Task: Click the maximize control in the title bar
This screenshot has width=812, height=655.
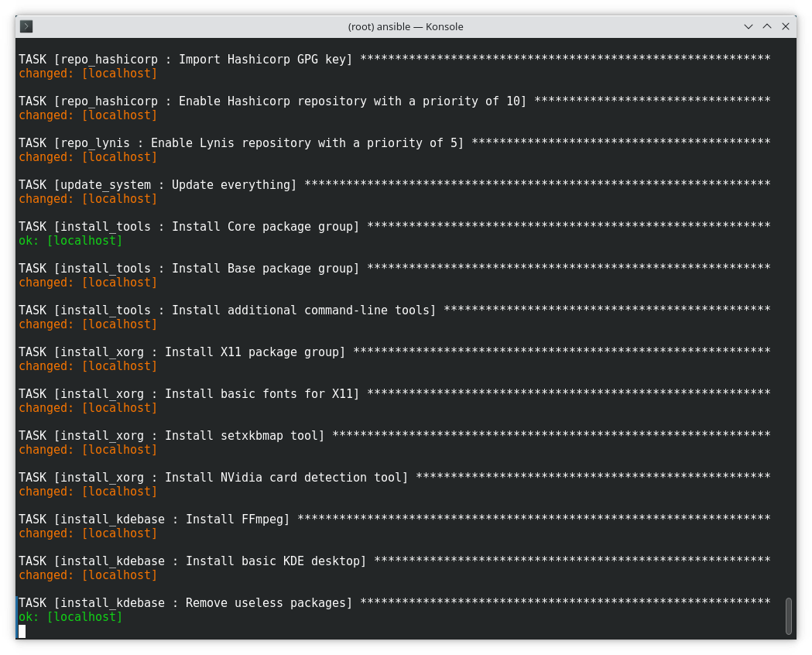Action: pyautogui.click(x=767, y=26)
